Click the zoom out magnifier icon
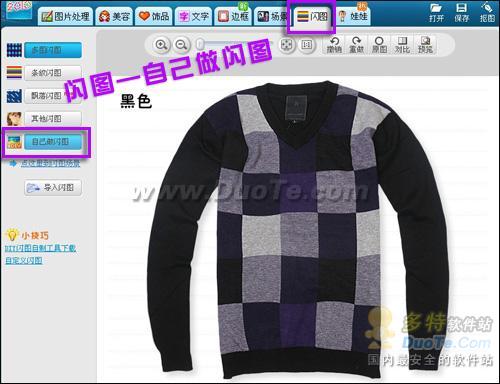Viewport: 500px width, 384px height. point(181,45)
